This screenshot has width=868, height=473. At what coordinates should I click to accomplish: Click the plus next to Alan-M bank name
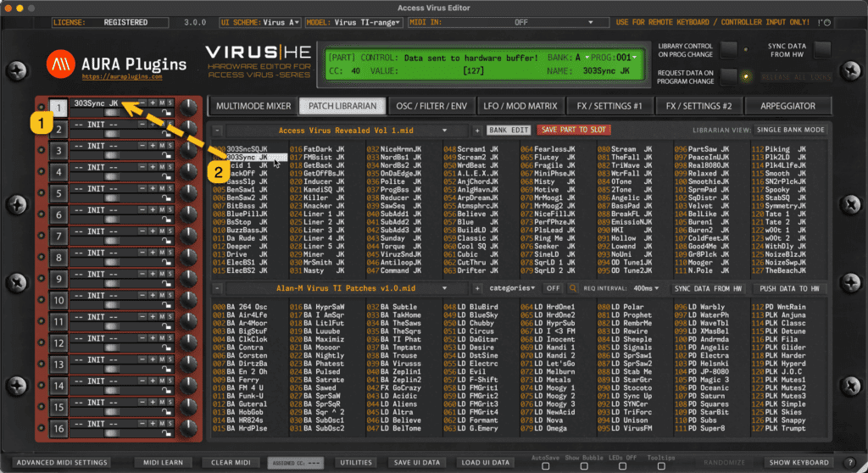click(x=477, y=288)
